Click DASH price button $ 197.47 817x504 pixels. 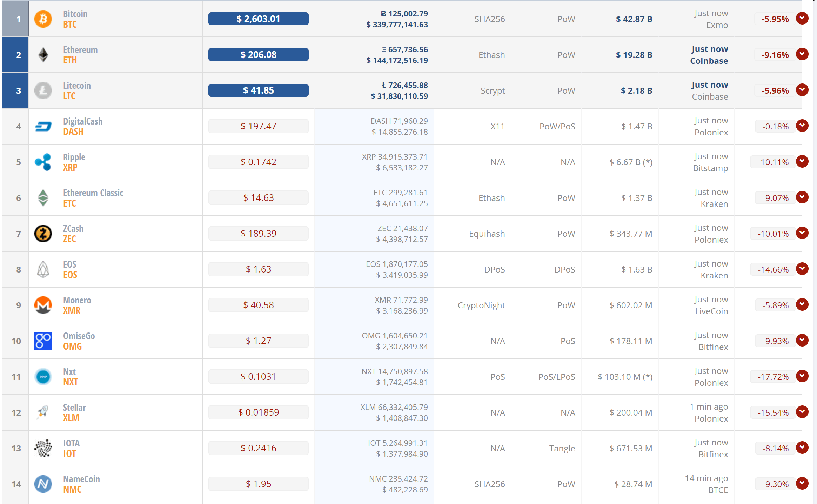[259, 126]
